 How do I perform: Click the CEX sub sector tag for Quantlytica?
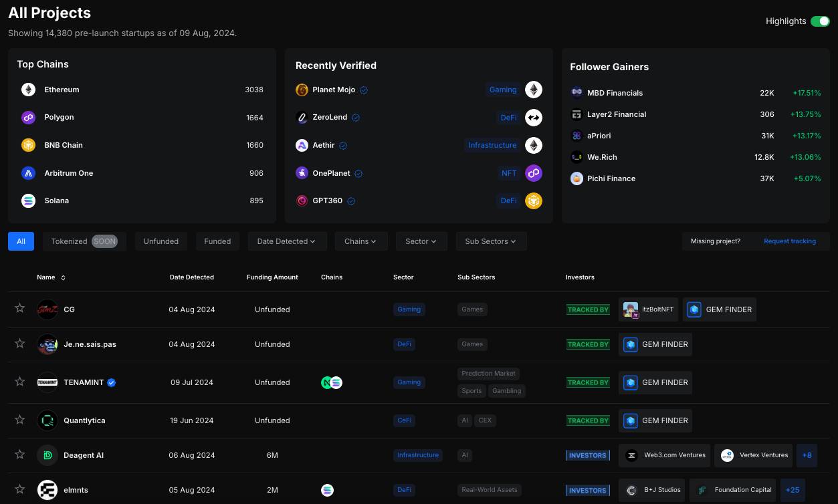(x=486, y=420)
